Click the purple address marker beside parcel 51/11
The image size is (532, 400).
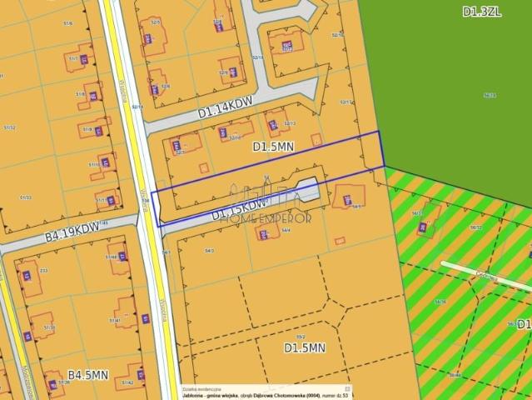click(x=111, y=201)
